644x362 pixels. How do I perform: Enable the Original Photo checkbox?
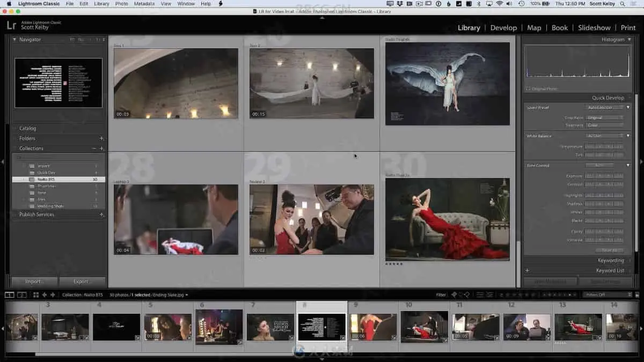[528, 88]
